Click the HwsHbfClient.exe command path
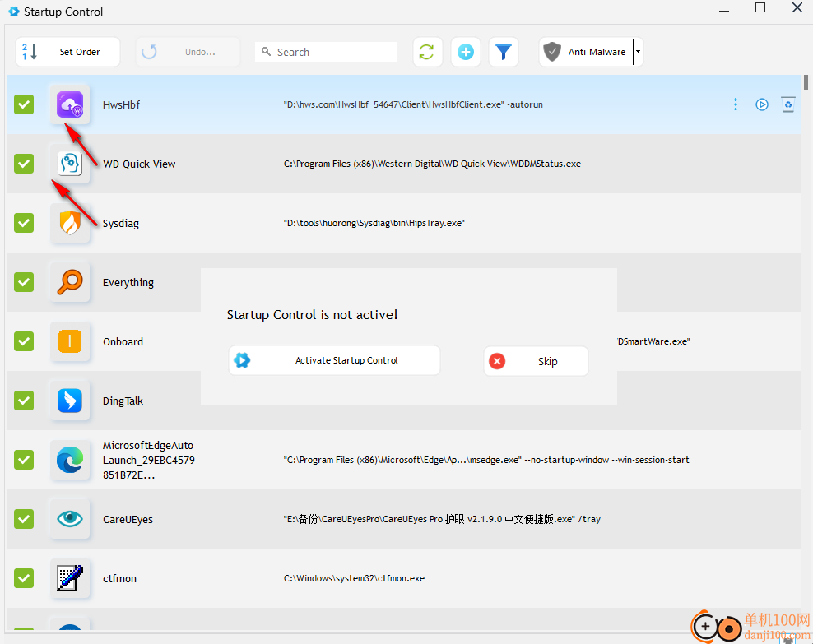This screenshot has height=644, width=813. coord(413,104)
